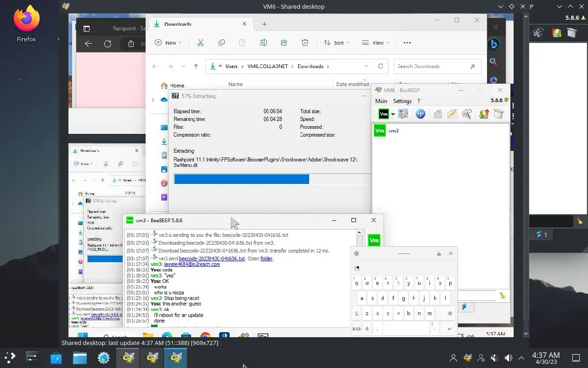Open the Main menu in BeeBEEP

381,101
